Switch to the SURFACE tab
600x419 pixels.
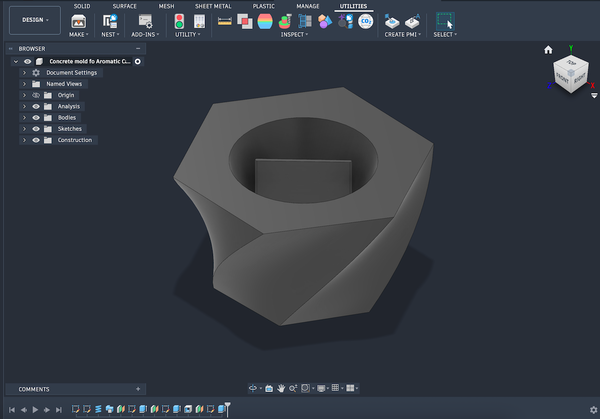[x=124, y=6]
